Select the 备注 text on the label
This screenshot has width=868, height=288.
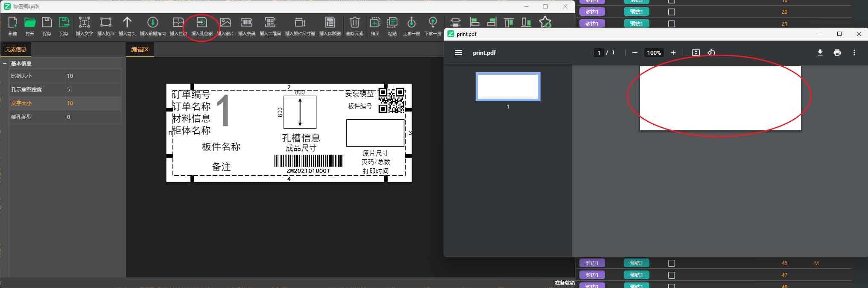[221, 167]
